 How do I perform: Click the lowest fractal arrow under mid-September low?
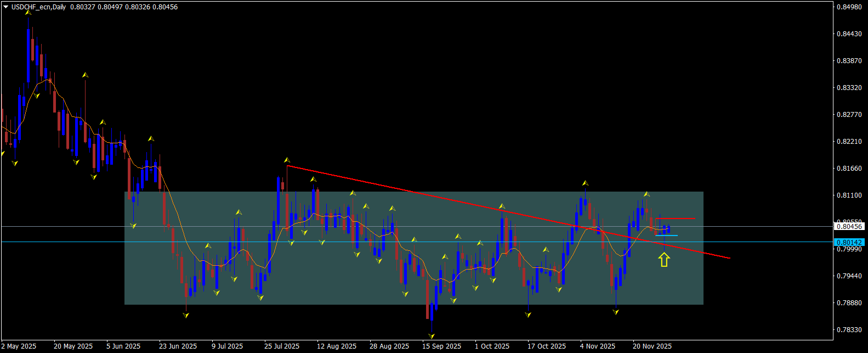click(432, 335)
